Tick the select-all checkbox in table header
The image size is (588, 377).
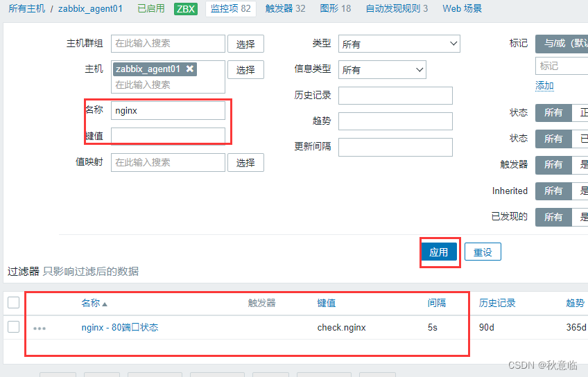[x=13, y=302]
